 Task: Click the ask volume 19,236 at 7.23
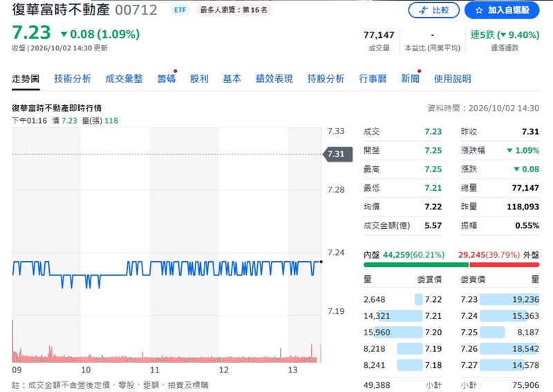click(x=525, y=299)
